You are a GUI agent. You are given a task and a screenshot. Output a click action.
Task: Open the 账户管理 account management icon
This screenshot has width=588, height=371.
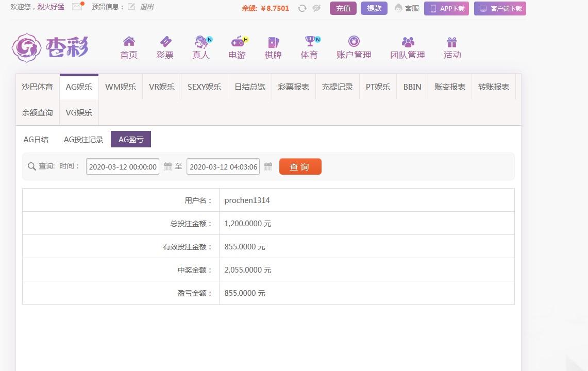pos(354,47)
